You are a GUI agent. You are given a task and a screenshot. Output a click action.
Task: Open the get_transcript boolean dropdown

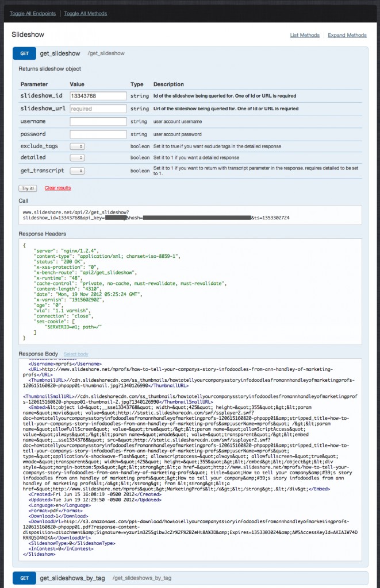77,171
